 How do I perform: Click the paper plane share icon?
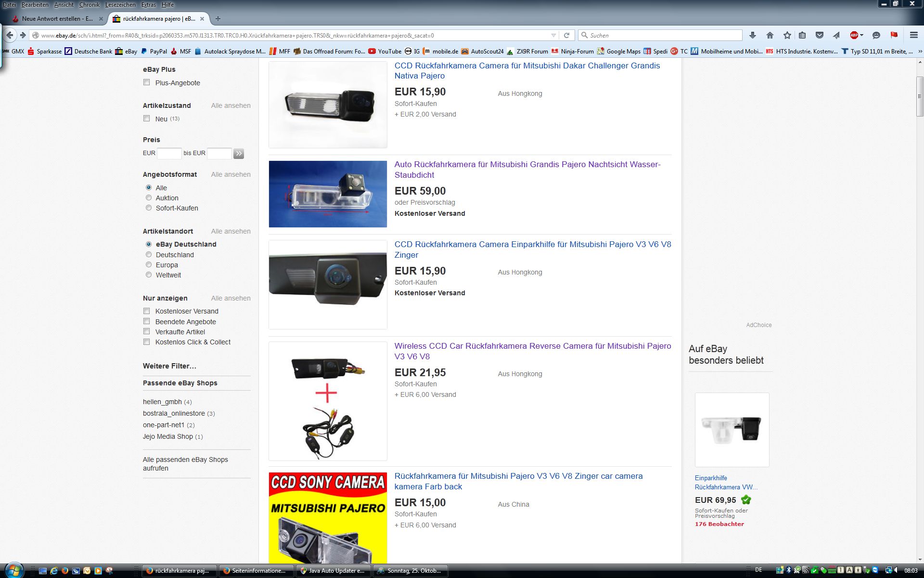[836, 35]
